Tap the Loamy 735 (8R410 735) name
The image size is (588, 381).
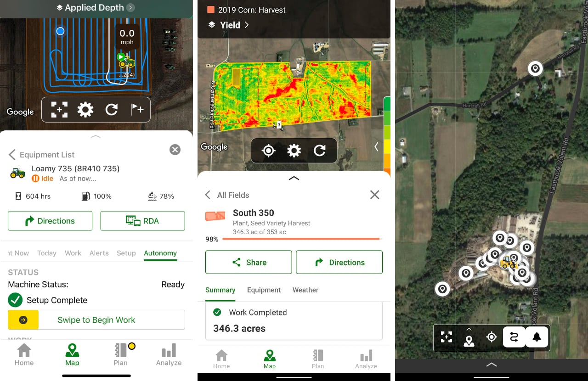(76, 168)
